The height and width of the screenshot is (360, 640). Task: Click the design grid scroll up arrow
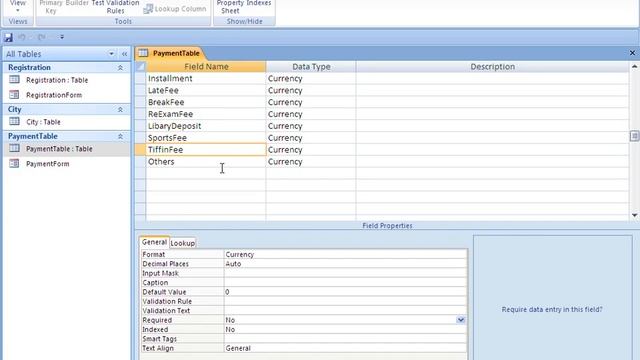pos(634,67)
